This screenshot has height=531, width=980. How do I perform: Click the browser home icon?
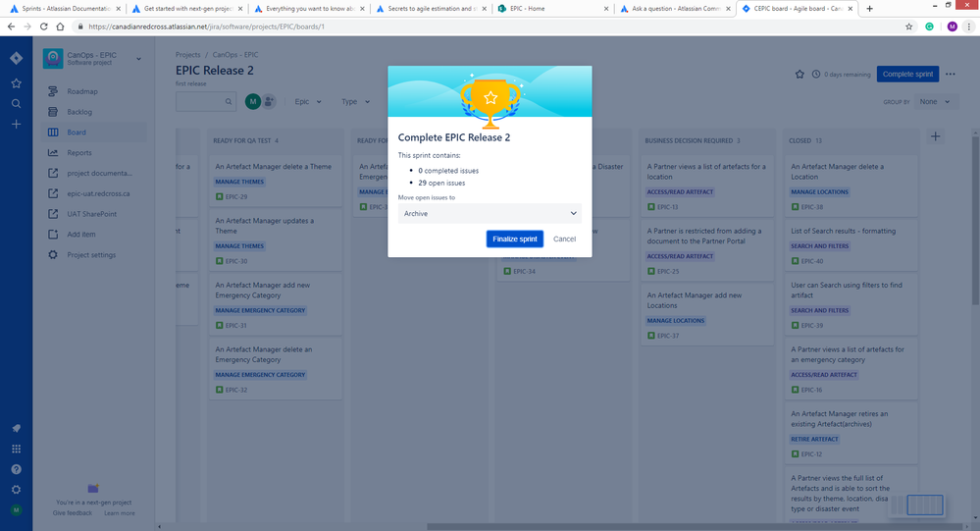(x=60, y=27)
